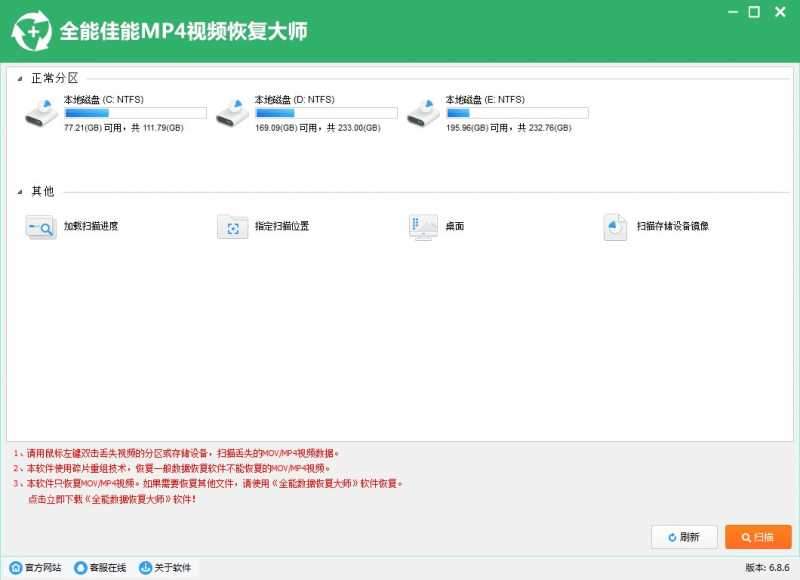Open 指定扫描位置 (specify scan location)
This screenshot has height=580, width=800.
(232, 227)
